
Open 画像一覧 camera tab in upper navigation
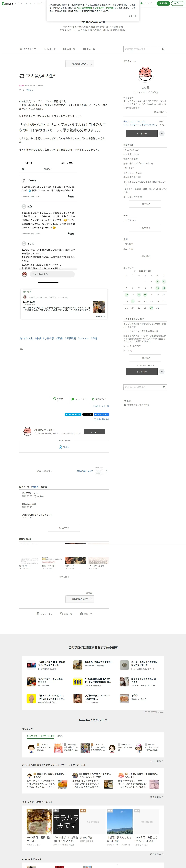click(69, 49)
